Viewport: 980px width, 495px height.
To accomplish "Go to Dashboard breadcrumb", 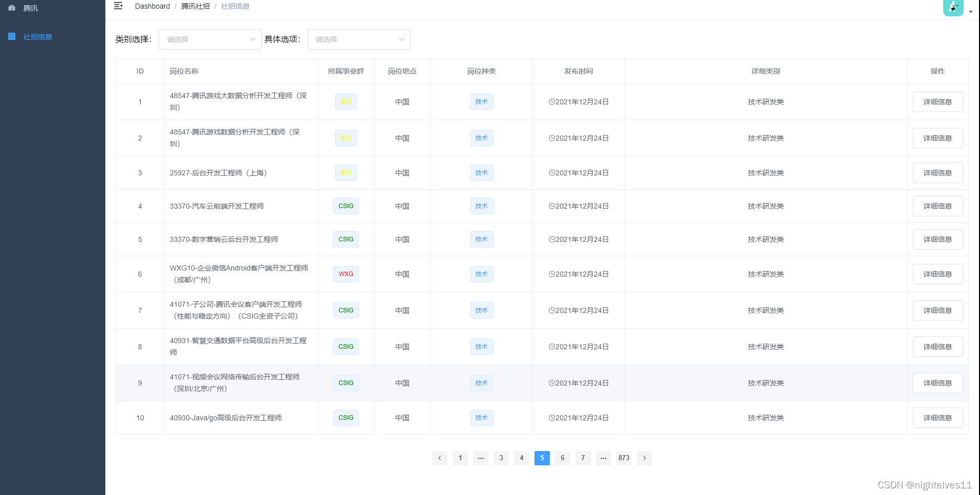I will [152, 6].
